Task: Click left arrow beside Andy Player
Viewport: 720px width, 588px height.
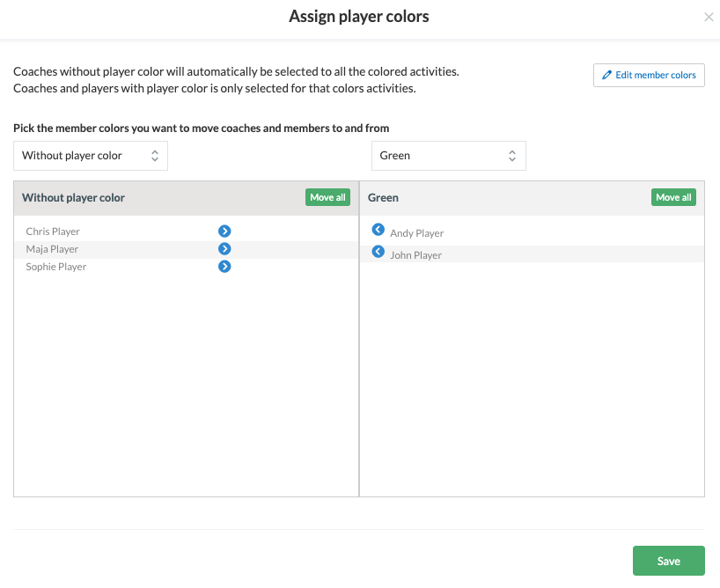Action: click(378, 229)
